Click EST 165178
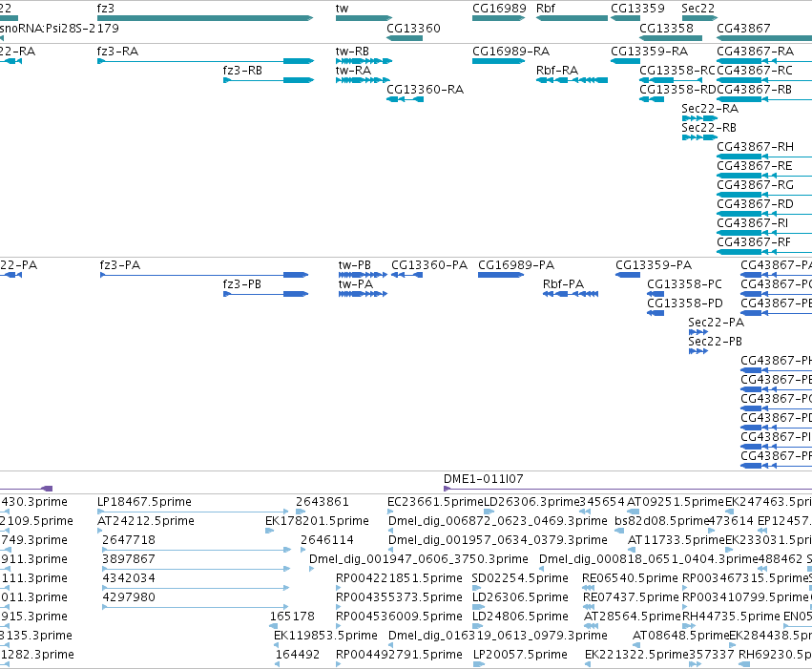 (275, 626)
